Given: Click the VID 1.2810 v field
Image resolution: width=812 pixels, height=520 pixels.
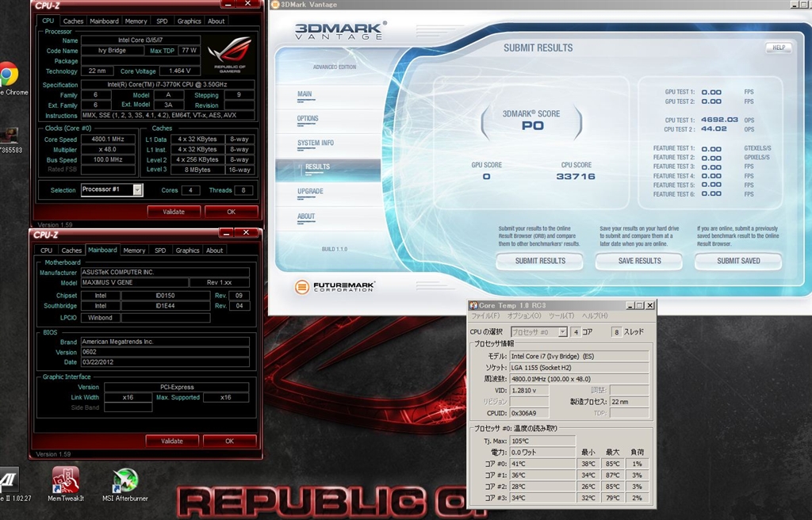Looking at the screenshot, I should point(529,391).
